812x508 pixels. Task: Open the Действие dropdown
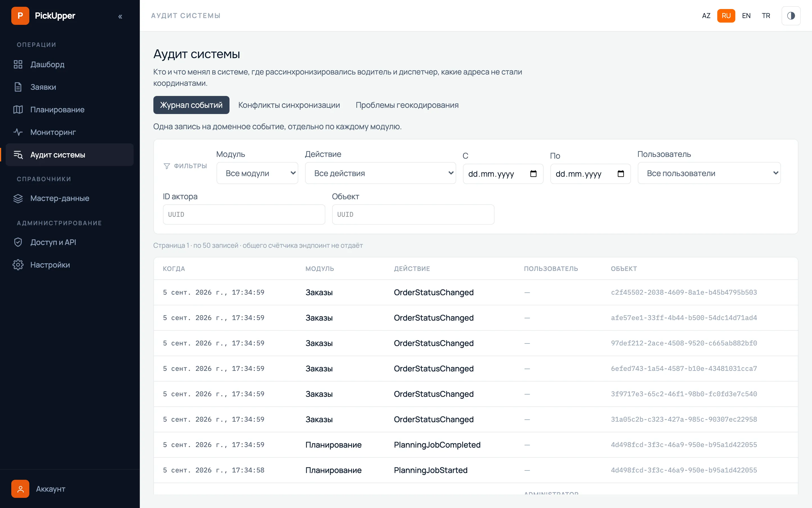(380, 173)
